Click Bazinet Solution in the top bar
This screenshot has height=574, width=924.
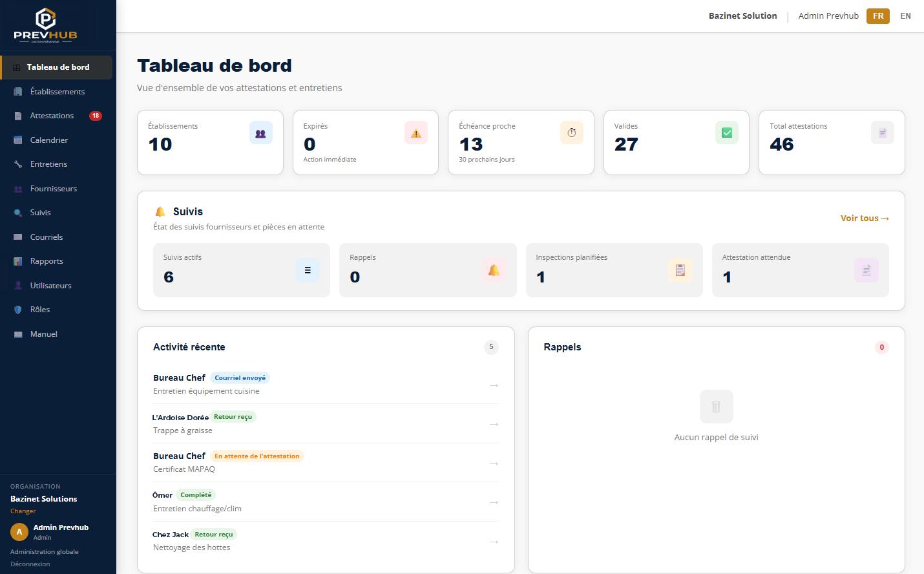click(742, 16)
